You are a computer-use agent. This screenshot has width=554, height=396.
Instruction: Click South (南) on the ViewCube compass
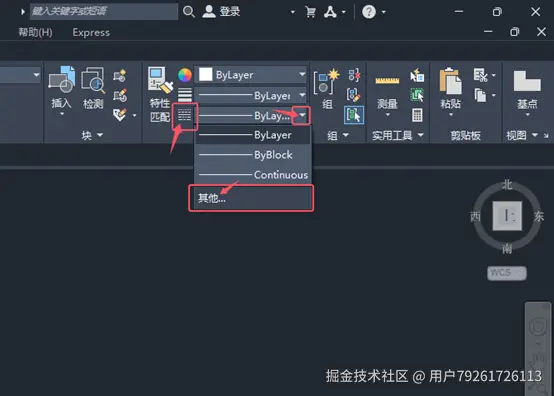507,249
